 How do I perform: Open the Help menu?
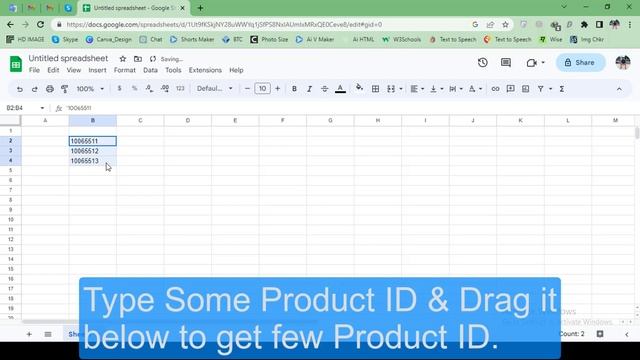[236, 70]
